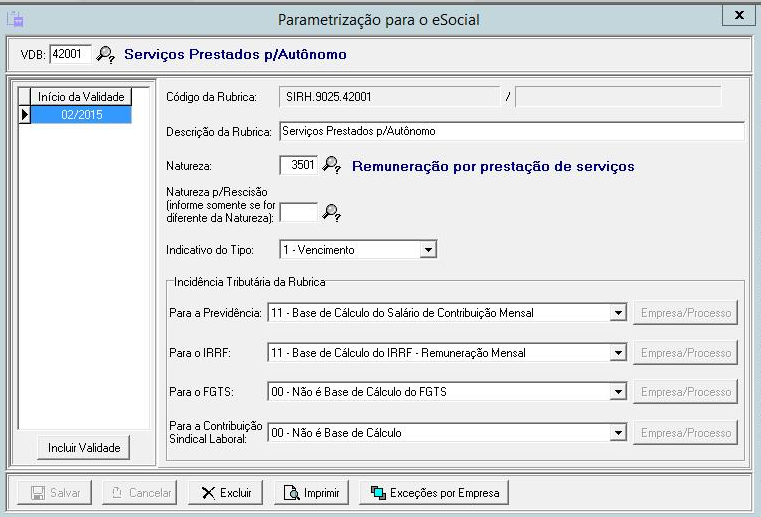Click the application icon in title bar
The height and width of the screenshot is (517, 761).
point(14,16)
